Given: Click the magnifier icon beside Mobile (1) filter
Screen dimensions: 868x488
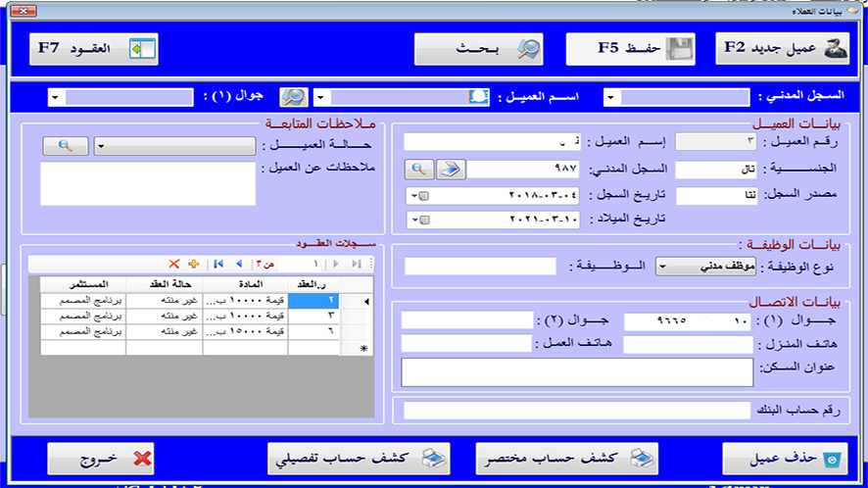Looking at the screenshot, I should pos(292,97).
